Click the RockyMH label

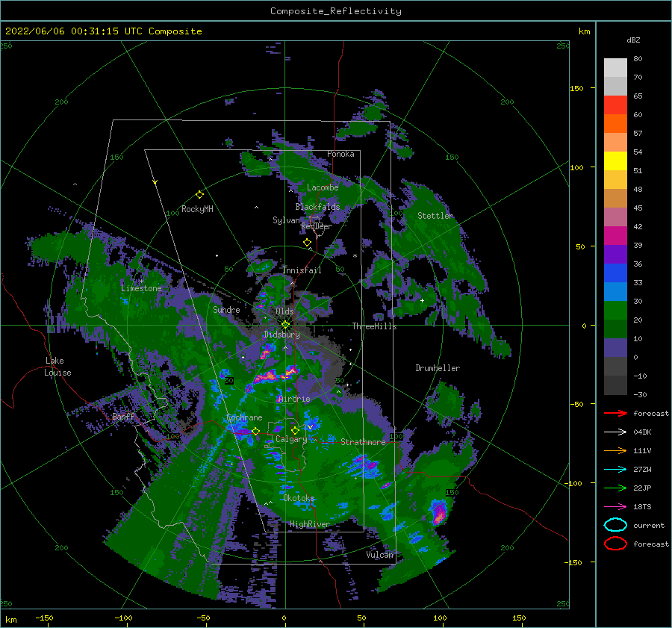pos(197,209)
